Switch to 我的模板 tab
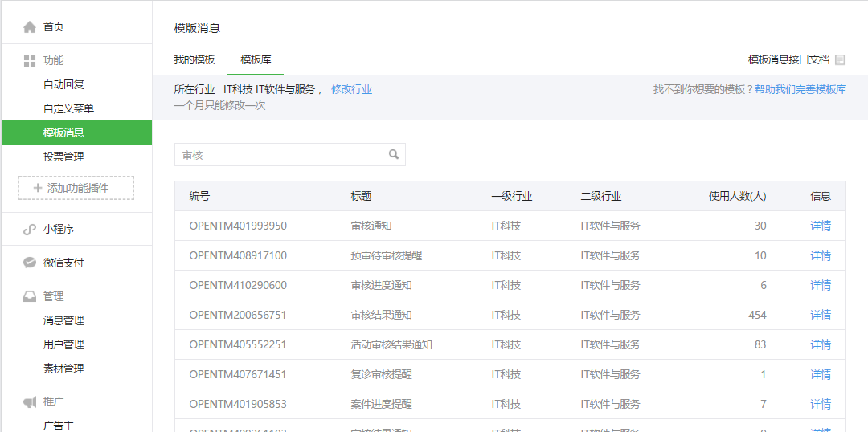 tap(194, 59)
